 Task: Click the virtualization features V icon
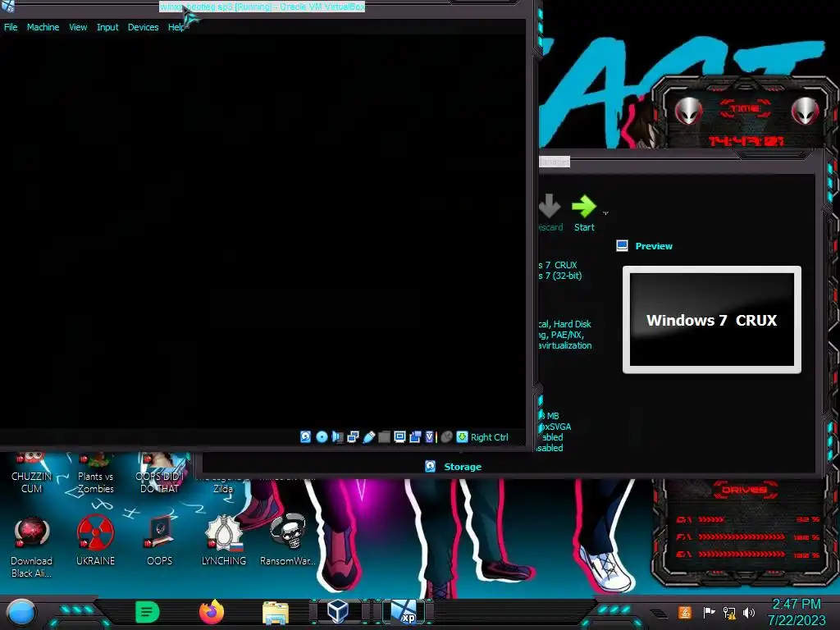pyautogui.click(x=430, y=437)
